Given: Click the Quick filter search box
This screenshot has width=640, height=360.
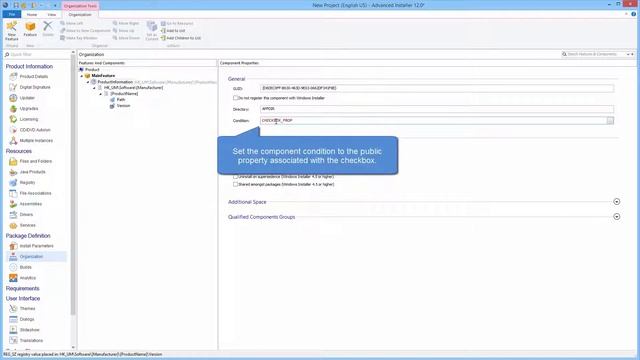Looking at the screenshot, I should pos(38,54).
